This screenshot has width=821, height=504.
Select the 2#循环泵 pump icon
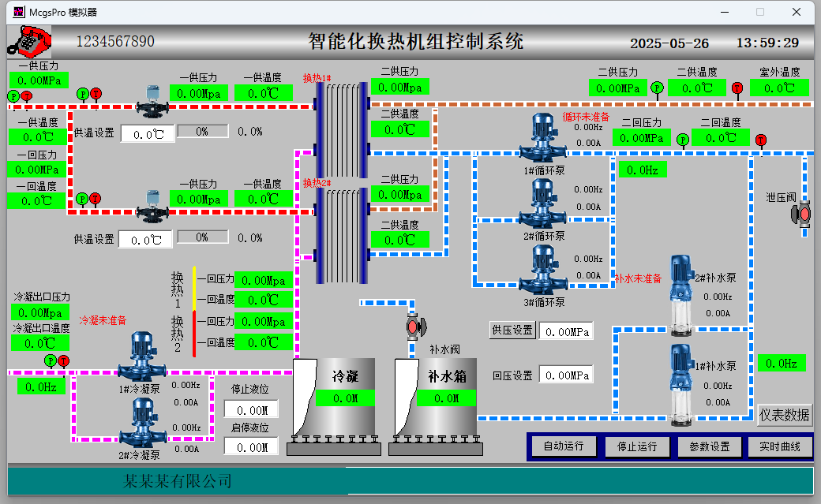tap(543, 203)
